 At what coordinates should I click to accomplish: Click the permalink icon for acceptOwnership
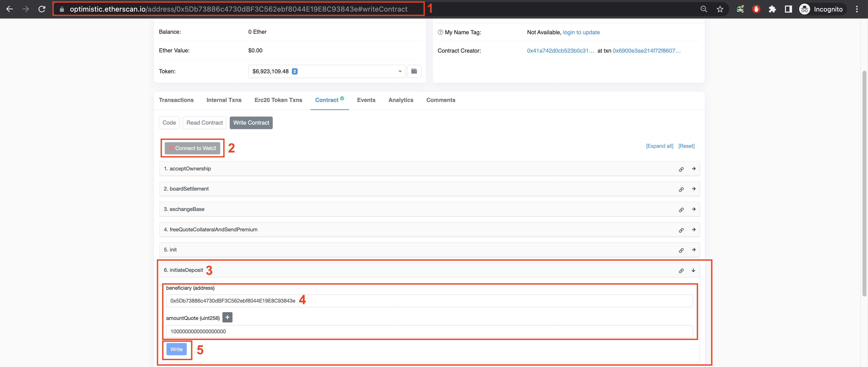(x=681, y=169)
